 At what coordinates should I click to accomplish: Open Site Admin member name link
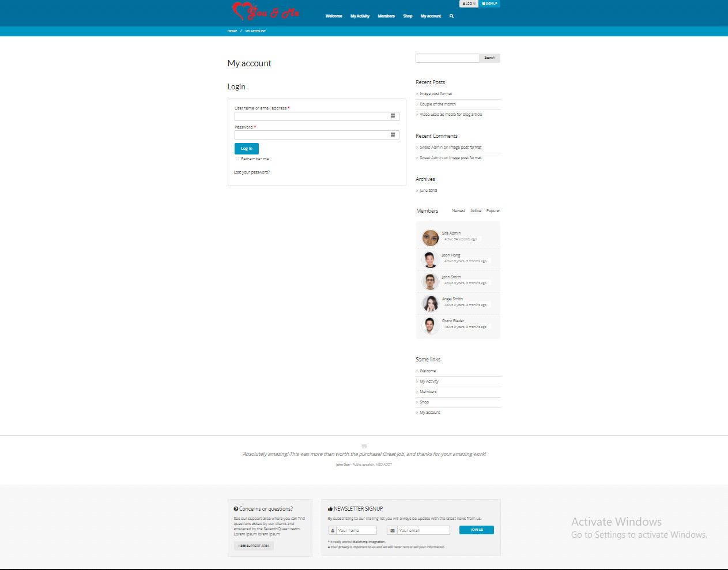(451, 233)
